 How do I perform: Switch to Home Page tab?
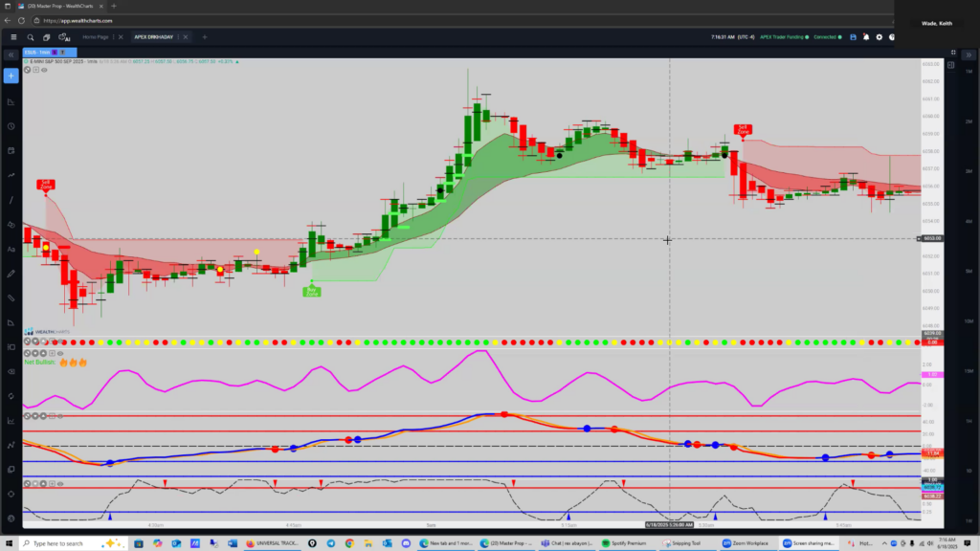point(96,37)
